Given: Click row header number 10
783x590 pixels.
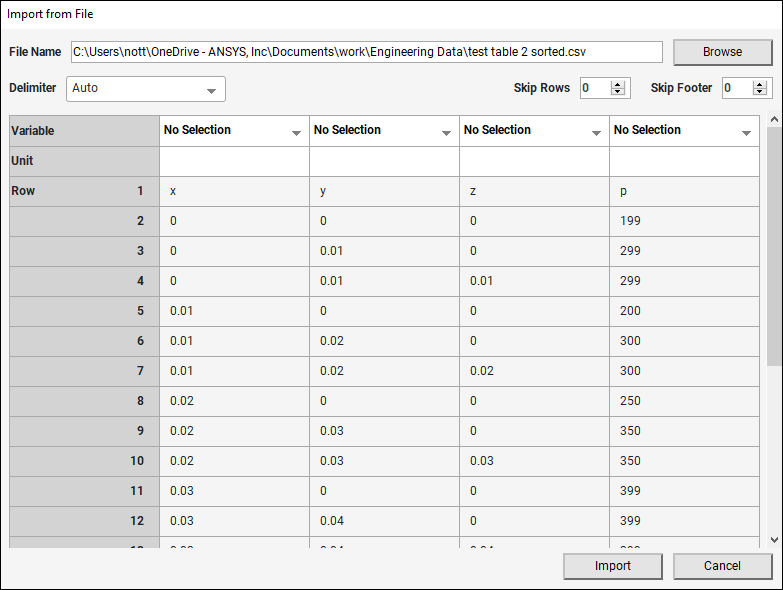Looking at the screenshot, I should 84,461.
